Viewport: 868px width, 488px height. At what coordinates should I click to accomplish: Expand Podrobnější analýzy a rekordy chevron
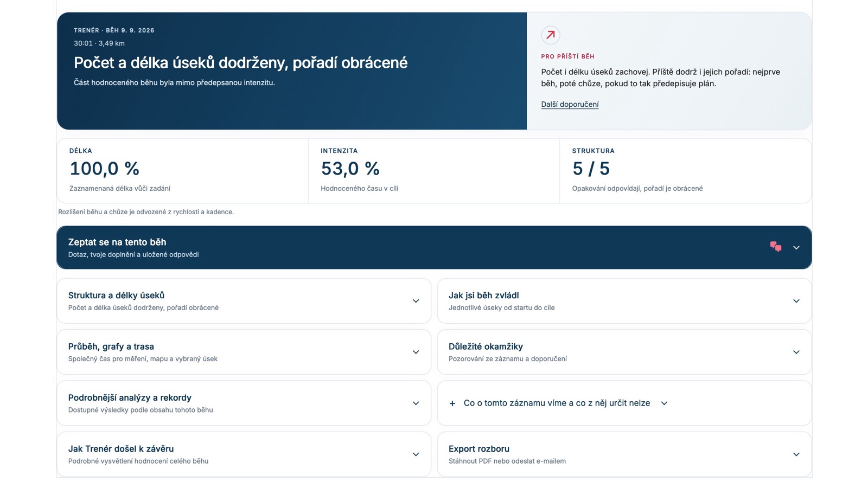[x=416, y=403]
